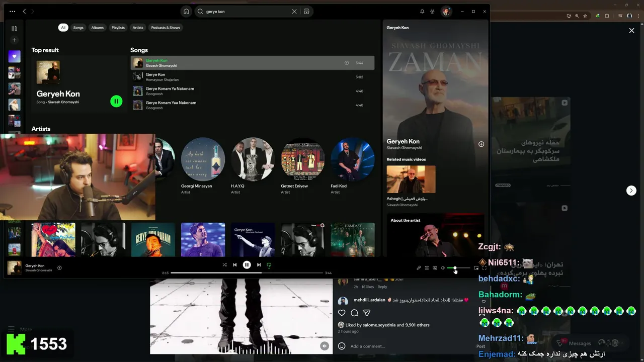Open the About the artist card
644x362 pixels.
[435, 235]
